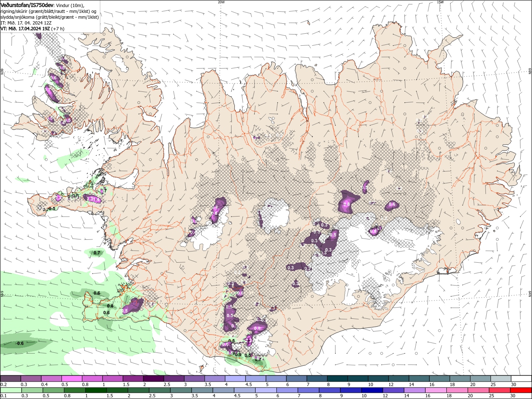Select the 5 lavender swatch in bottom legend row
This screenshot has width=532, height=399.
266,390
